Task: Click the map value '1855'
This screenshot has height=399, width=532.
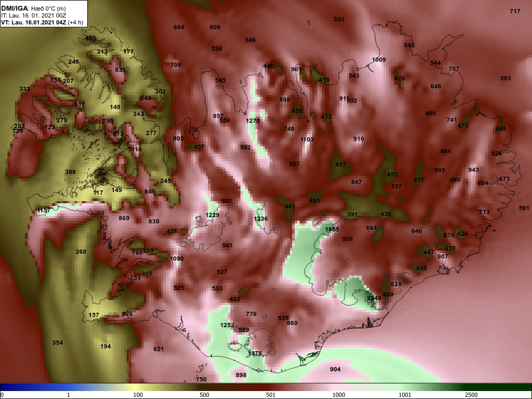Action: 332,229
